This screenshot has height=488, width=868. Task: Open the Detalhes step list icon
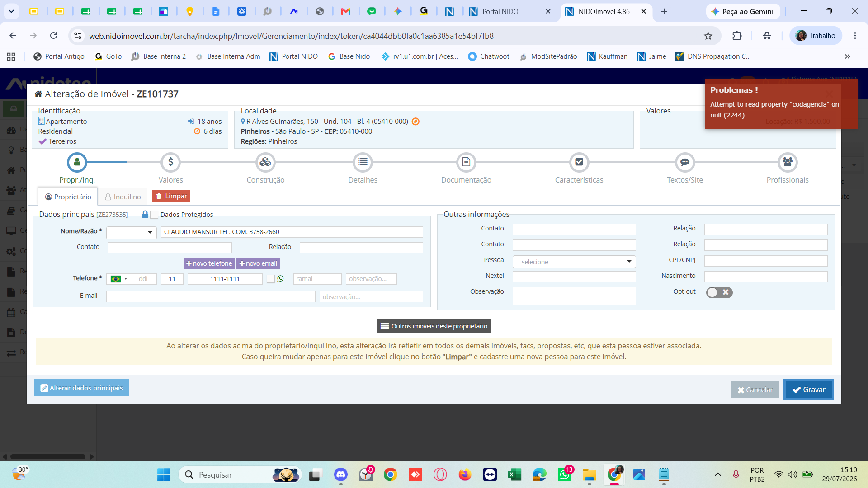(x=363, y=162)
